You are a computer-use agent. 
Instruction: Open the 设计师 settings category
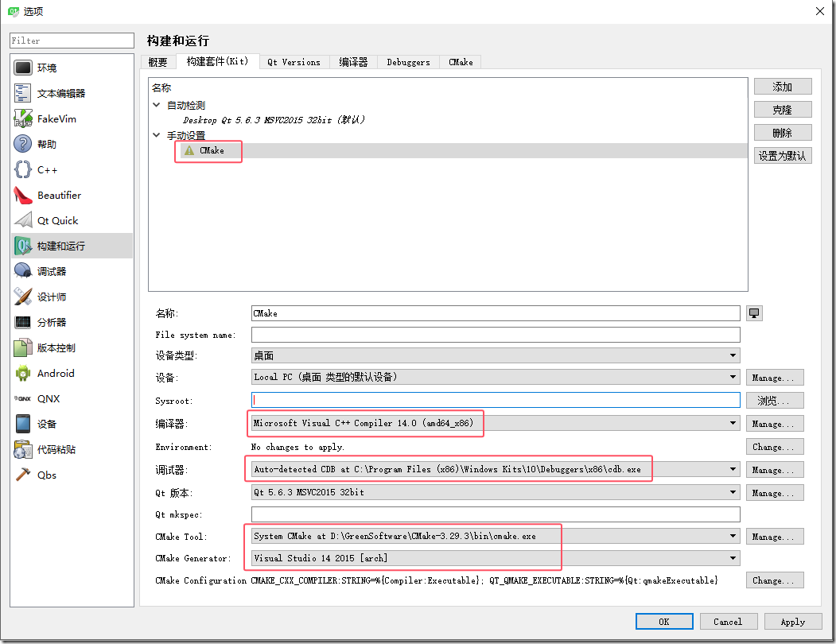72,297
